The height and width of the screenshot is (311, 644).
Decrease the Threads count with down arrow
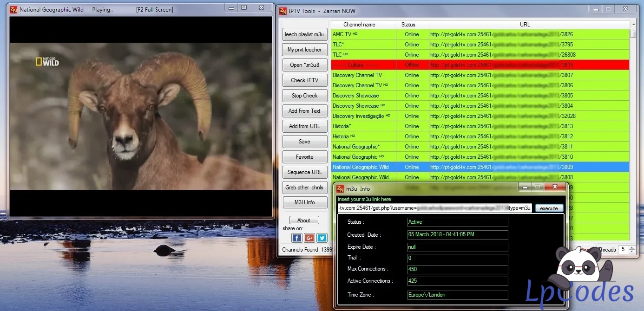(631, 252)
